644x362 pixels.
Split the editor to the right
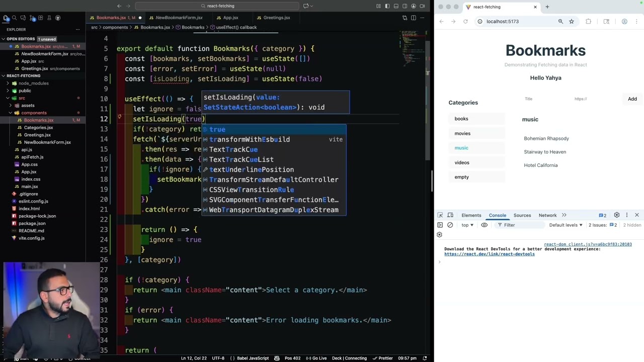[x=414, y=18]
